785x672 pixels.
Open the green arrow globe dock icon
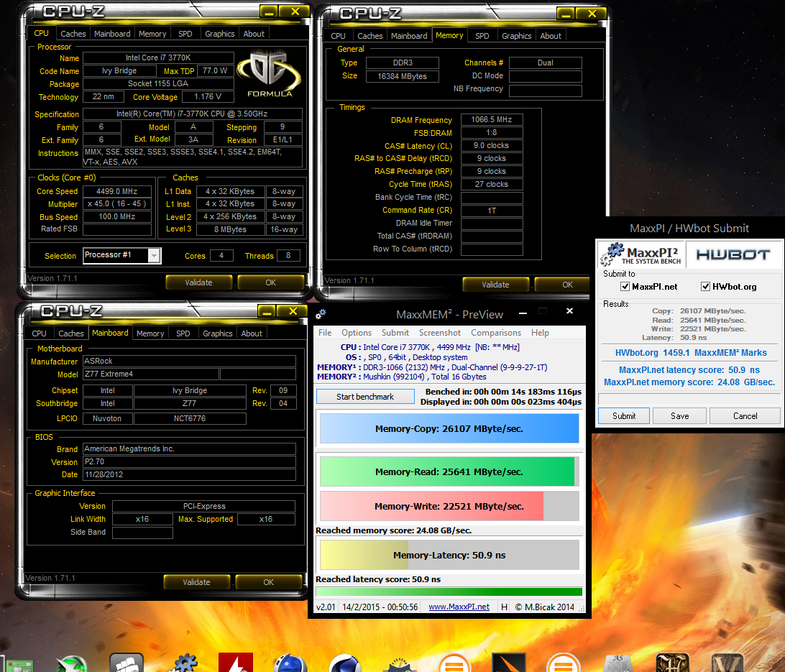(72, 664)
